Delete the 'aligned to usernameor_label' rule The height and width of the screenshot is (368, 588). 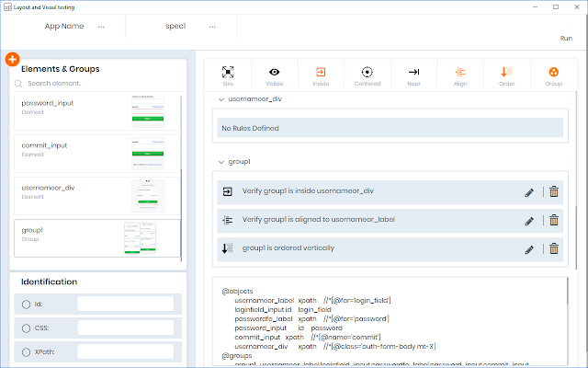pyautogui.click(x=554, y=220)
